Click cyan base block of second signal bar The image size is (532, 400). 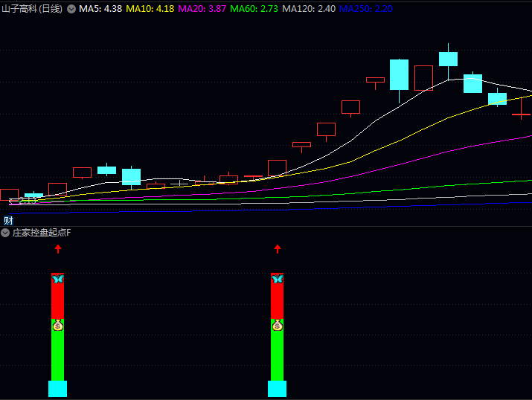pyautogui.click(x=278, y=388)
